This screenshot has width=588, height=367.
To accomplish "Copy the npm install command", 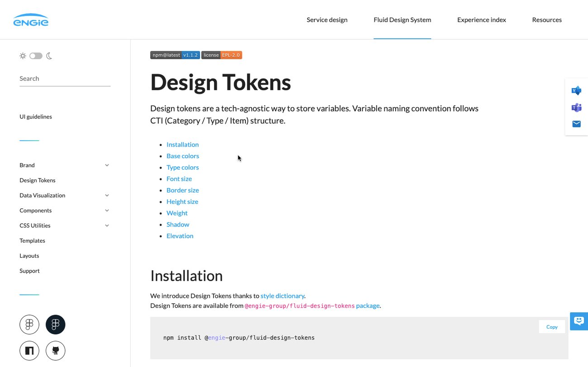I will (x=551, y=326).
